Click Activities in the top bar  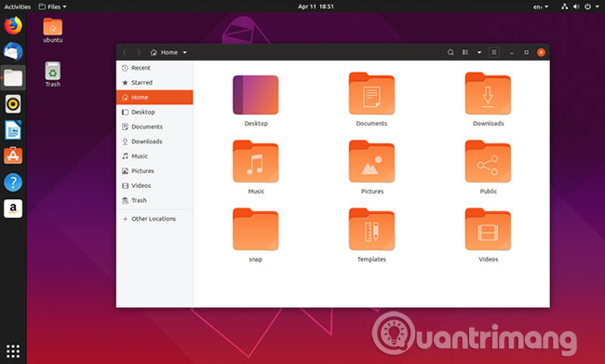18,7
